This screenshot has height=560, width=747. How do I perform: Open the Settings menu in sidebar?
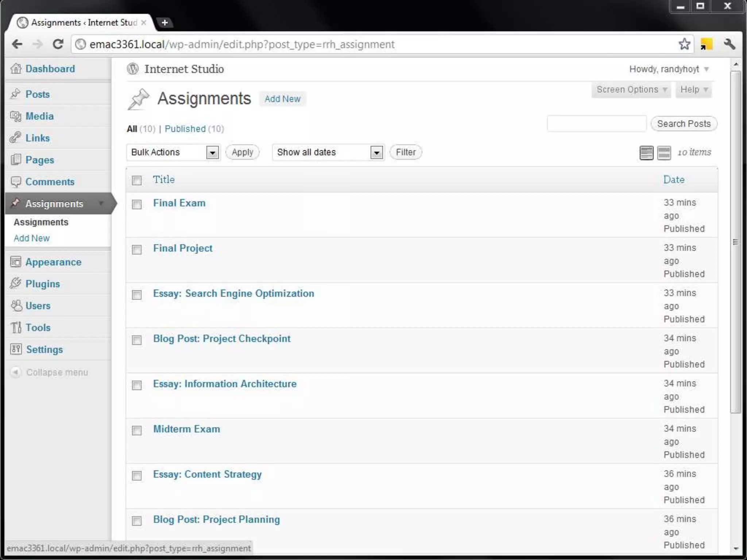[44, 350]
